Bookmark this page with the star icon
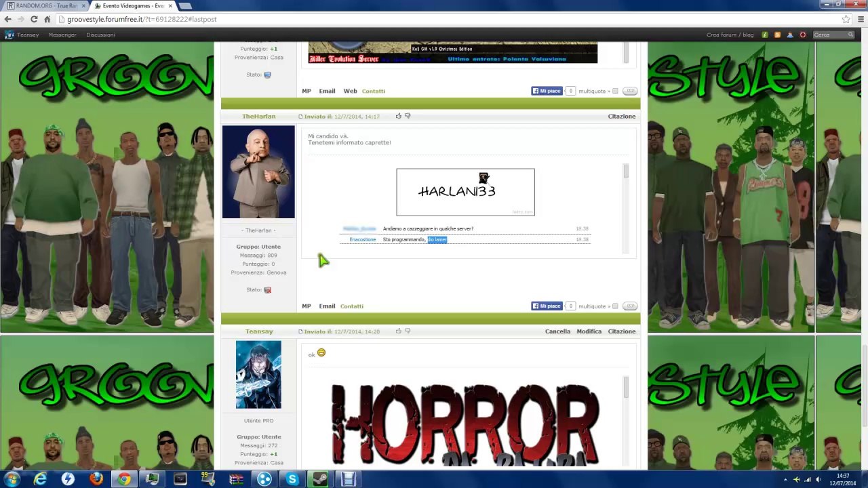 coord(846,19)
